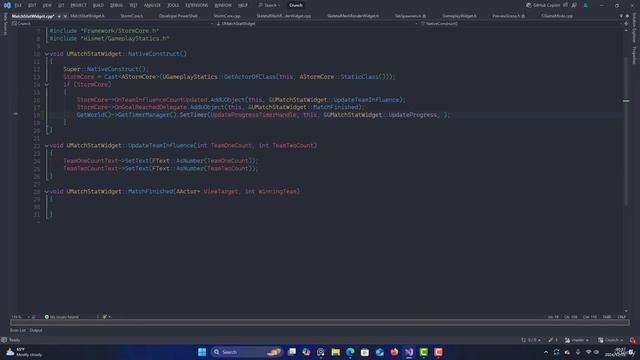Click the CRLF line ending indicator

pyautogui.click(x=622, y=317)
